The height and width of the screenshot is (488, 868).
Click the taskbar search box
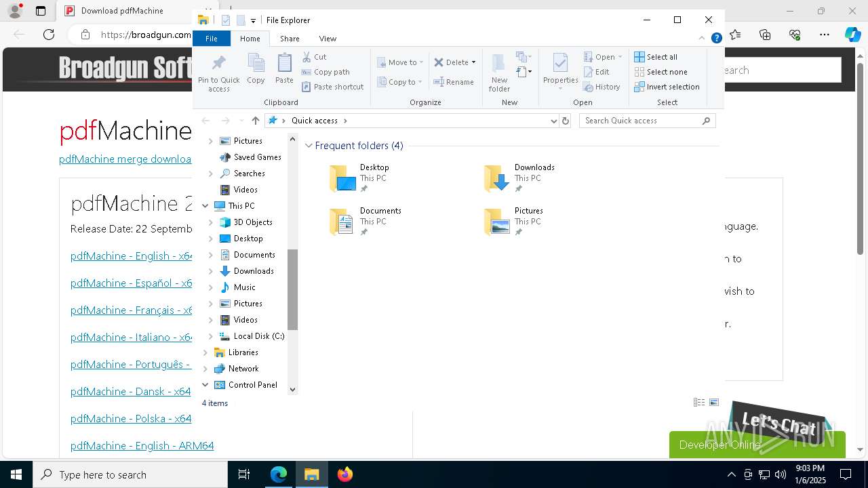click(130, 474)
